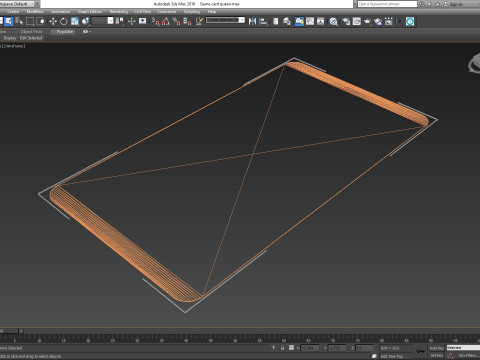Select the Object Paint ribbon tab

32,32
